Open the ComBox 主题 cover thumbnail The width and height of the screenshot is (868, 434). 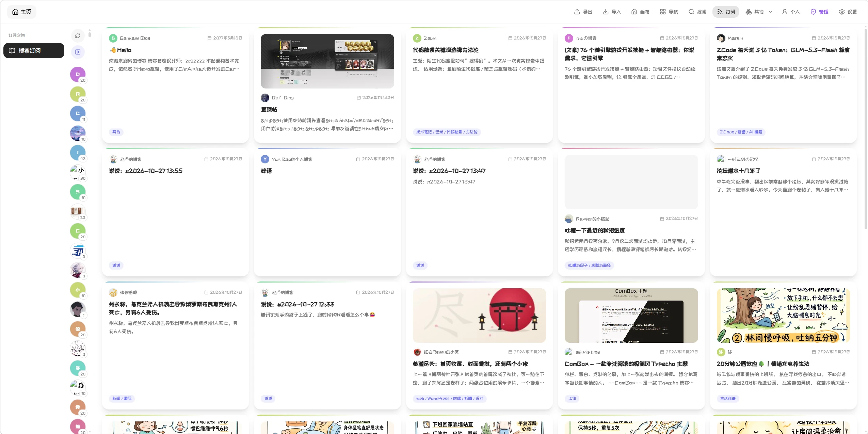click(631, 316)
